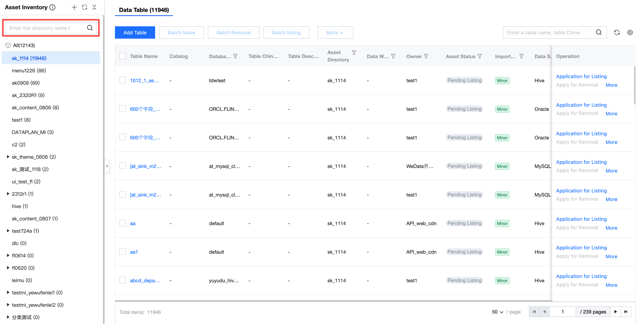Image resolution: width=644 pixels, height=324 pixels.
Task: Check the 1012_1_as... row checkbox
Action: [123, 80]
